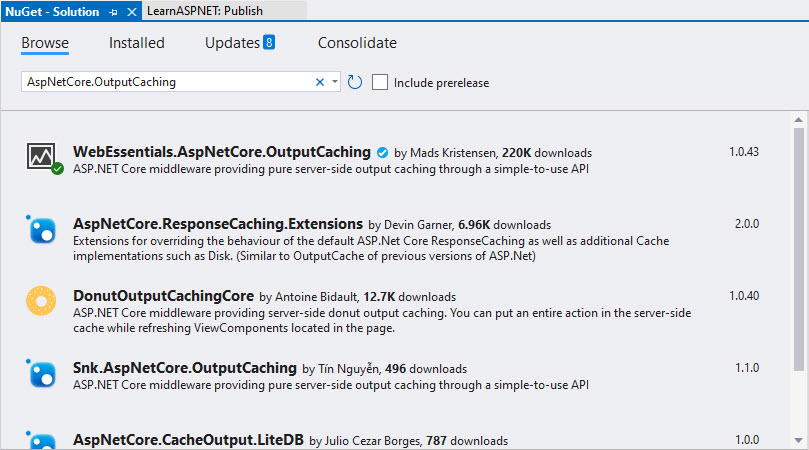Click the scroll up arrow of package list

[x=799, y=120]
